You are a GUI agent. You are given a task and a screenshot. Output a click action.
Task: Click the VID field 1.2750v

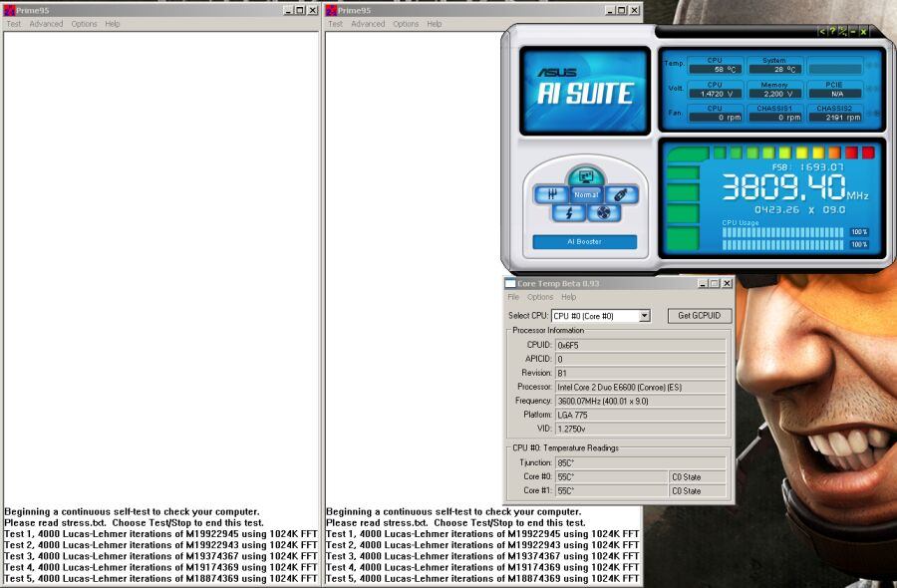(x=640, y=429)
